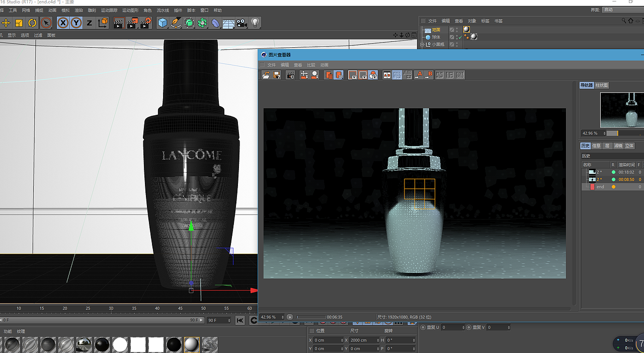Switch coordinate system cube icon
Viewport: 644px width, 353px height.
pos(103,23)
